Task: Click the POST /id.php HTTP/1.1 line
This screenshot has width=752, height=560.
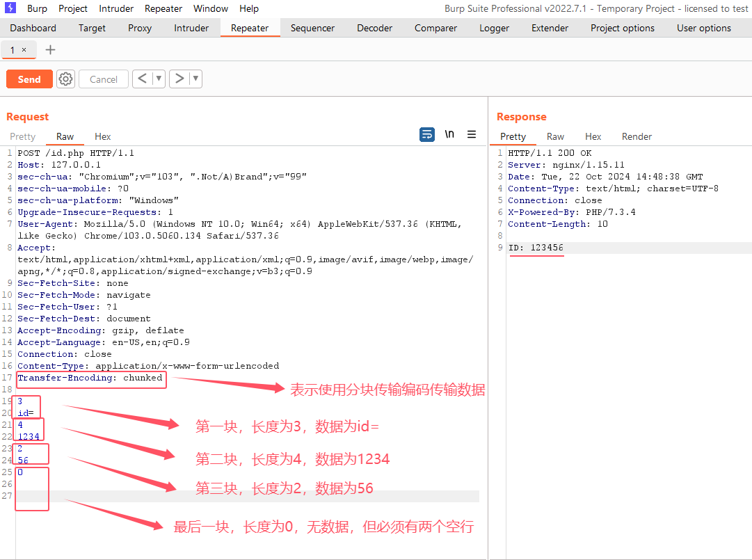Action: tap(76, 153)
